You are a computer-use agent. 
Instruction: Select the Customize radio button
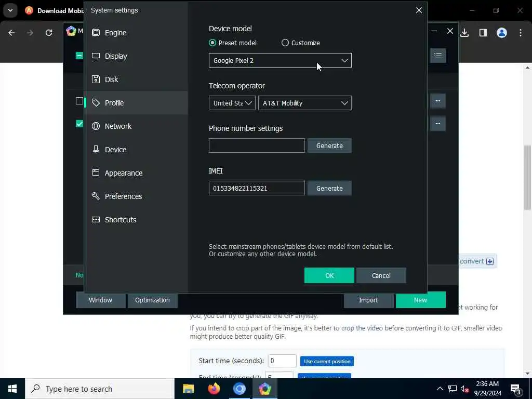tap(285, 43)
